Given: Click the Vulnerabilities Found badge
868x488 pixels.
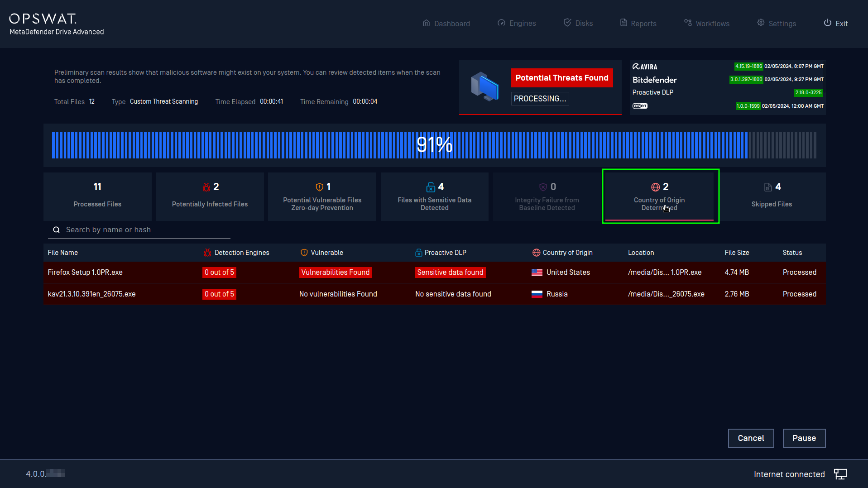Looking at the screenshot, I should (x=336, y=273).
